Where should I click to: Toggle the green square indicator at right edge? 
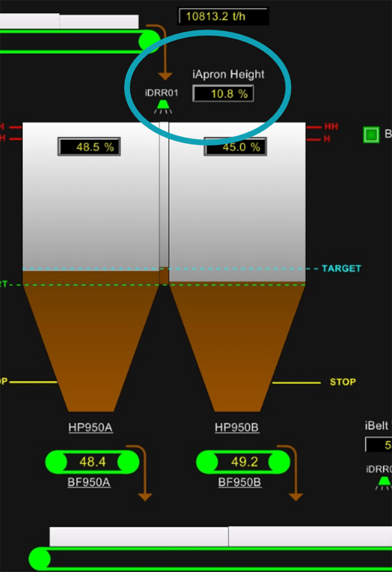[371, 135]
